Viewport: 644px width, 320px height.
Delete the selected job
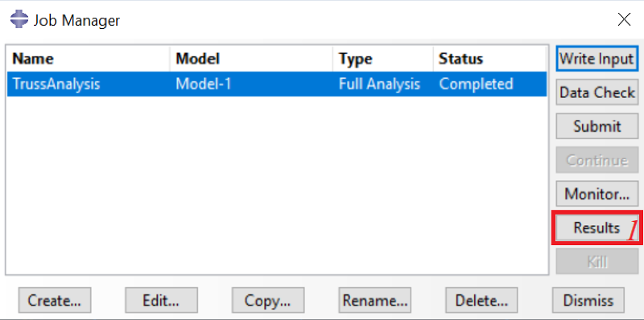(x=481, y=301)
